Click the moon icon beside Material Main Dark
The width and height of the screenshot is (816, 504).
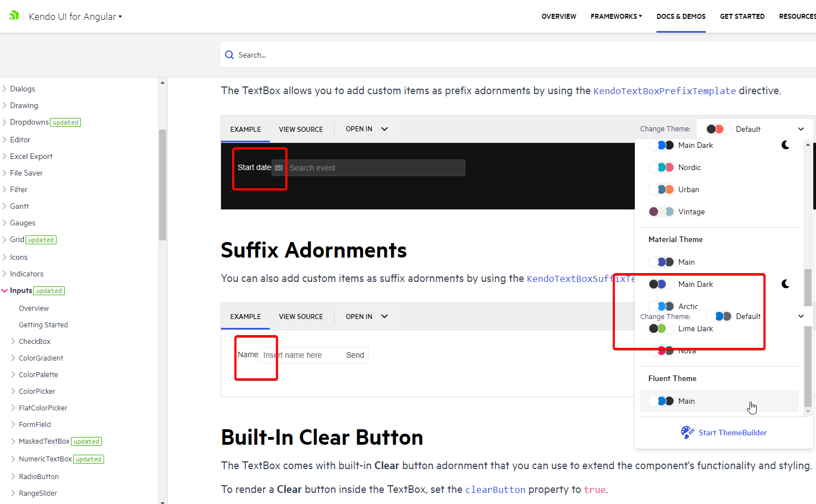[786, 284]
